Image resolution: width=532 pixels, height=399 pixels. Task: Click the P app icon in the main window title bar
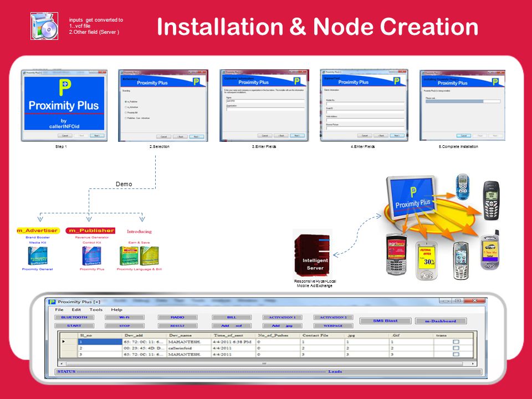tap(52, 301)
